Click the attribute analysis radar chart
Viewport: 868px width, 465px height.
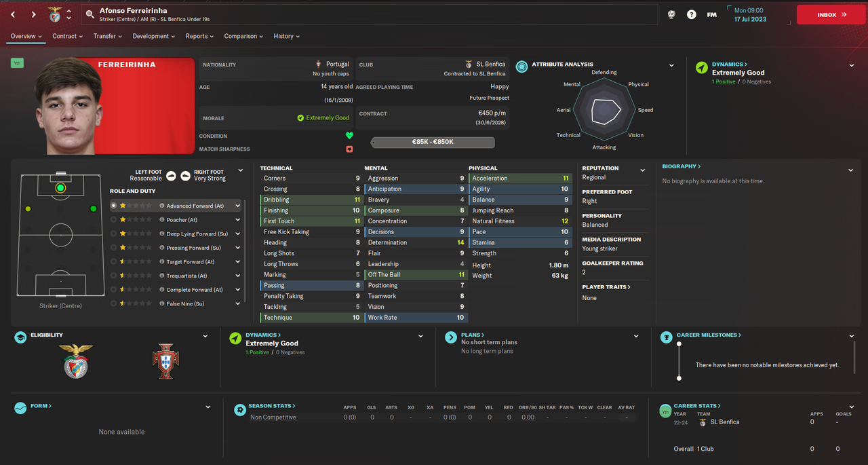(604, 109)
